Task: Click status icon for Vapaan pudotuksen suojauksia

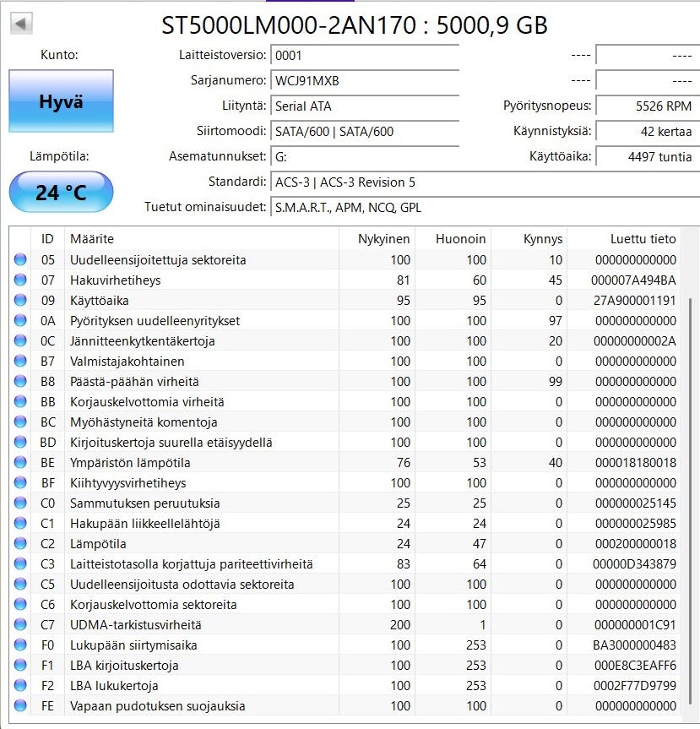Action: click(20, 706)
